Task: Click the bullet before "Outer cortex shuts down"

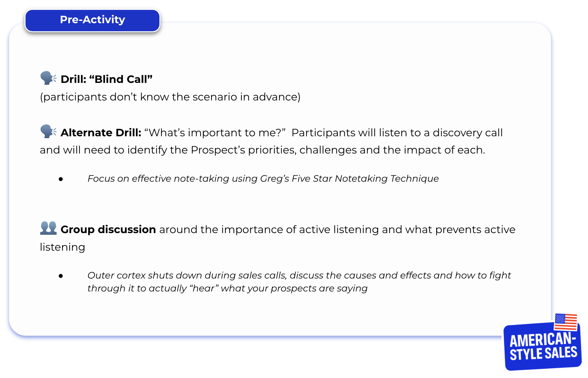Action: point(61,276)
